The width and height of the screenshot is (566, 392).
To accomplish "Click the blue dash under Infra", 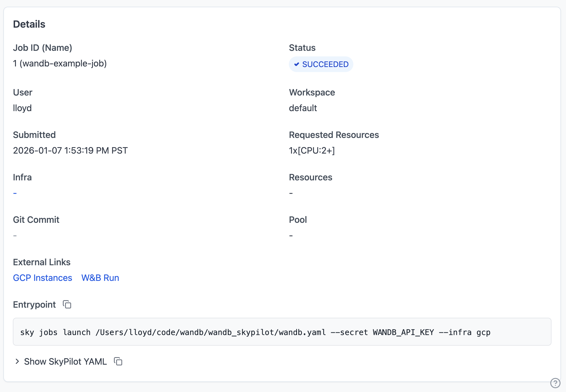I will pos(15,193).
